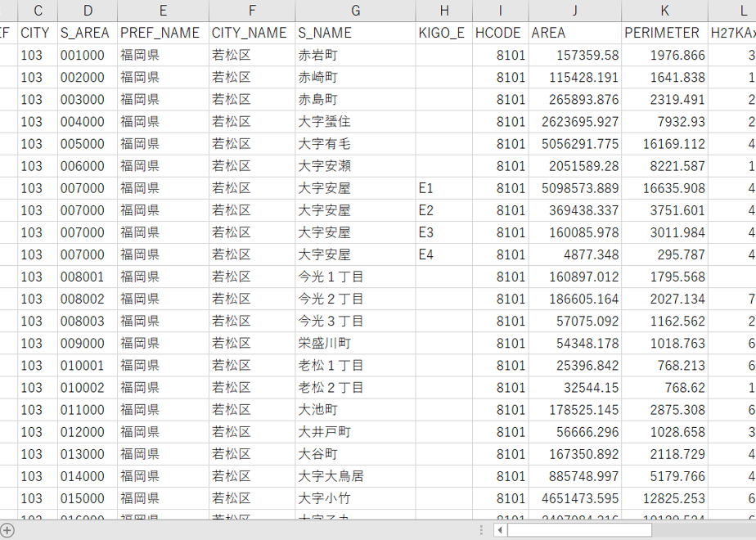Select the KIGO_E cell E2
Viewport: 756px width, 540px height.
tap(444, 210)
